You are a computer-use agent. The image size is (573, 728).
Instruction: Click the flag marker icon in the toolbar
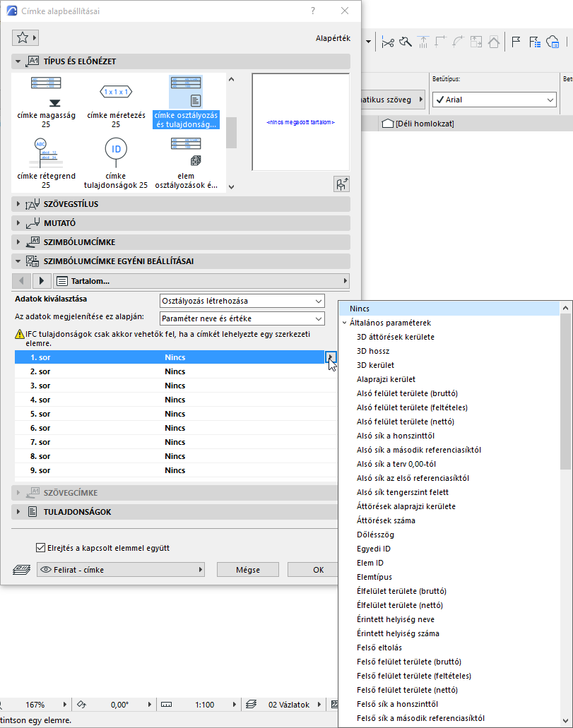pos(516,42)
